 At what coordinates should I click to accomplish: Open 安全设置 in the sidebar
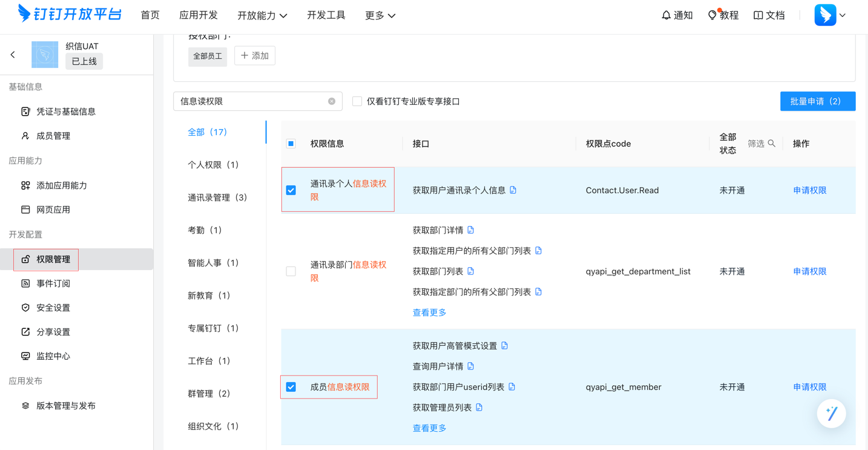pos(53,308)
